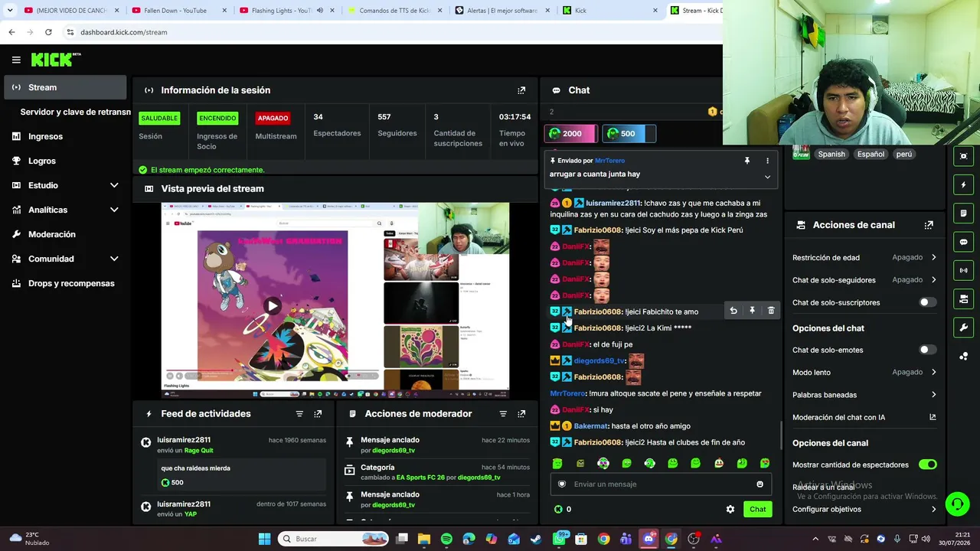Switch to the Comandos de TTS de Kick tab
This screenshot has width=980, height=551.
tap(394, 11)
